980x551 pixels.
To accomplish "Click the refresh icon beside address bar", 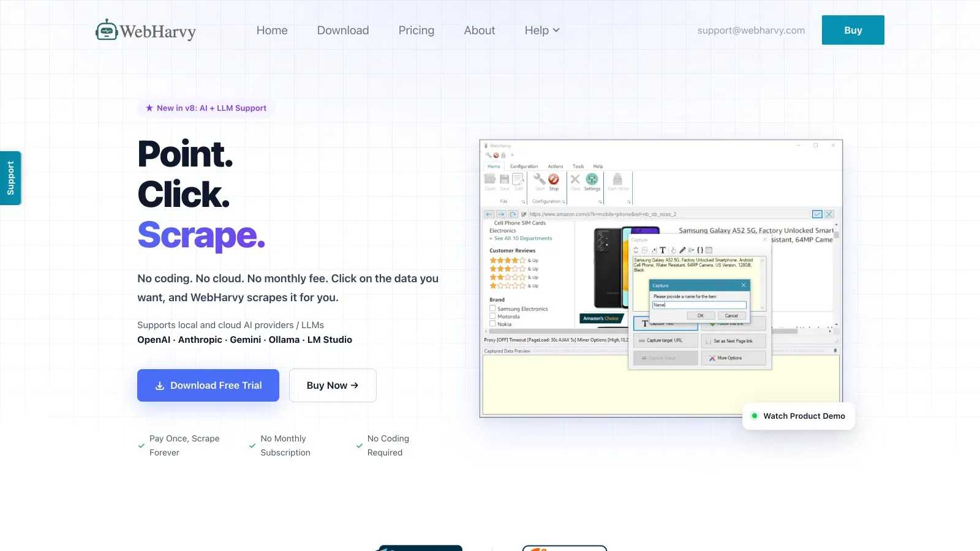I will pos(513,214).
